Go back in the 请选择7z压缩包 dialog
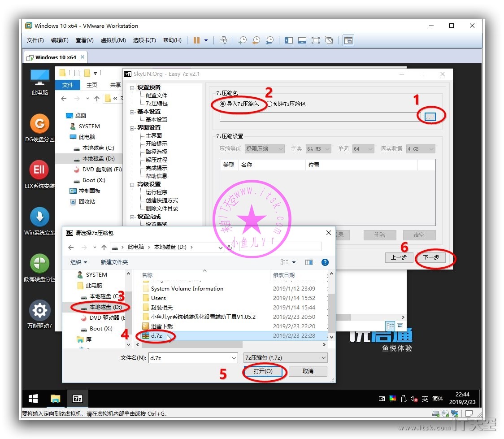 [71, 247]
